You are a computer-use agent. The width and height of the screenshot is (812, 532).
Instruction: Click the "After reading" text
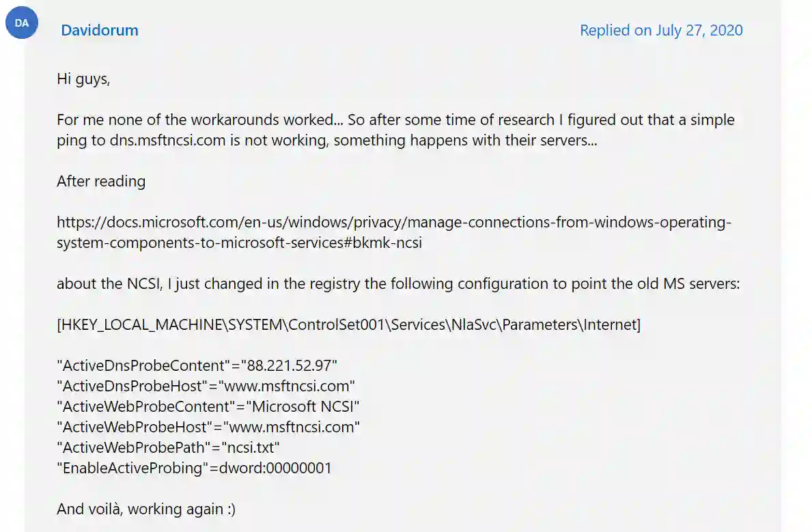coord(101,181)
